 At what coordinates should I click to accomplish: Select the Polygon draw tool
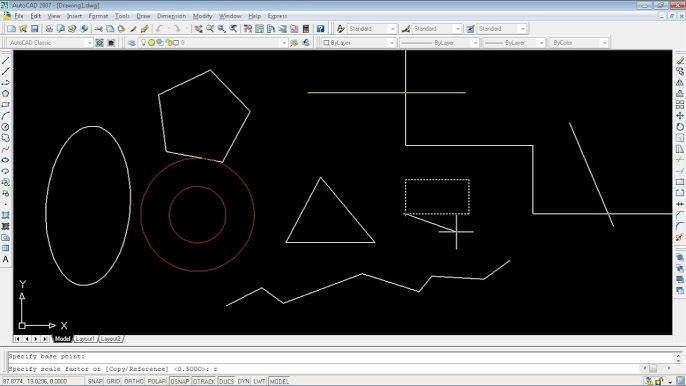(6, 94)
